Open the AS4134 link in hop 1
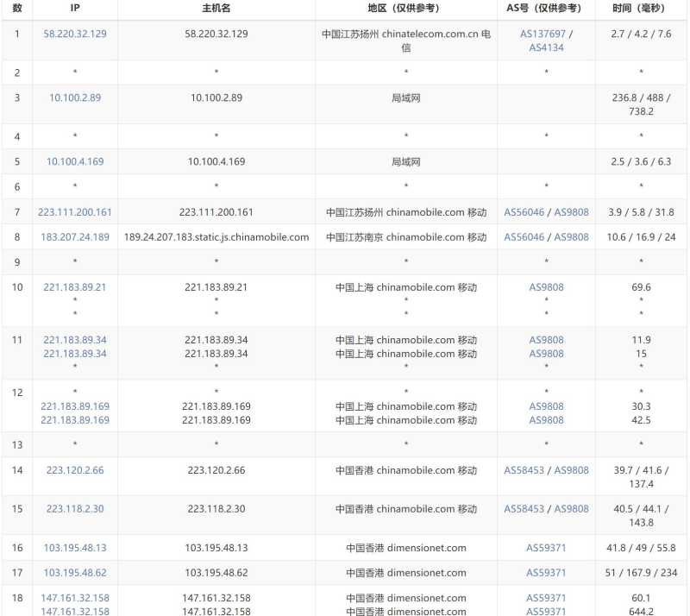Viewport: 690px width, 616px height. click(x=547, y=47)
